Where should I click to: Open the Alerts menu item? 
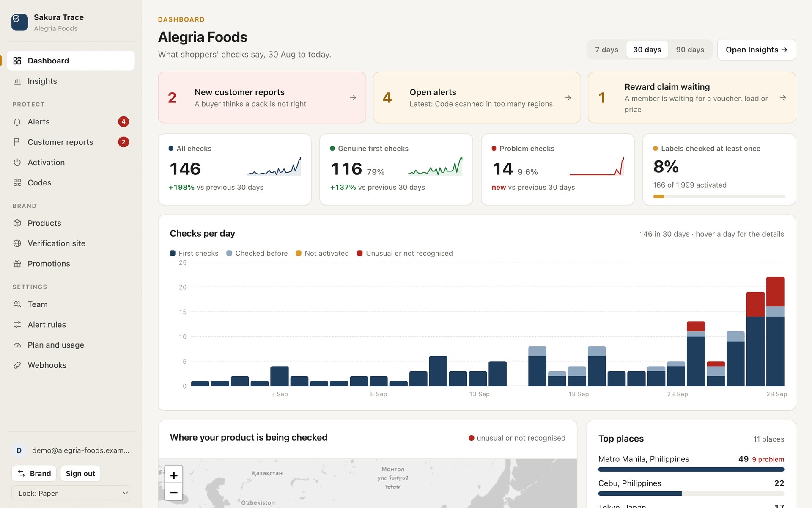pyautogui.click(x=71, y=122)
